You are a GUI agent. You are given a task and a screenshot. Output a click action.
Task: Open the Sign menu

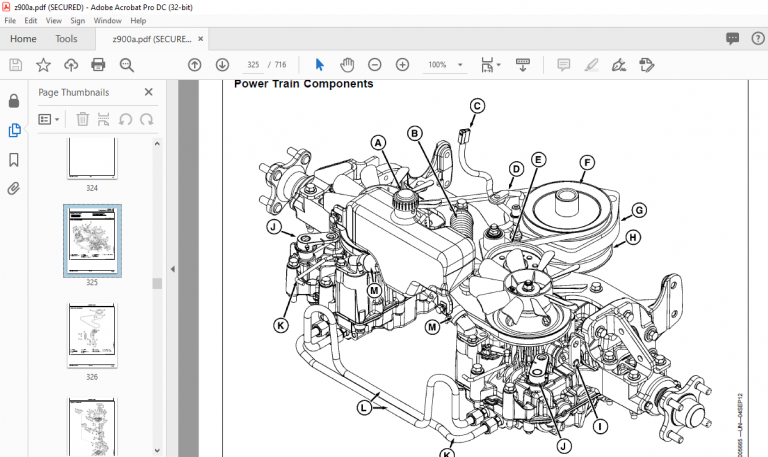pyautogui.click(x=77, y=21)
